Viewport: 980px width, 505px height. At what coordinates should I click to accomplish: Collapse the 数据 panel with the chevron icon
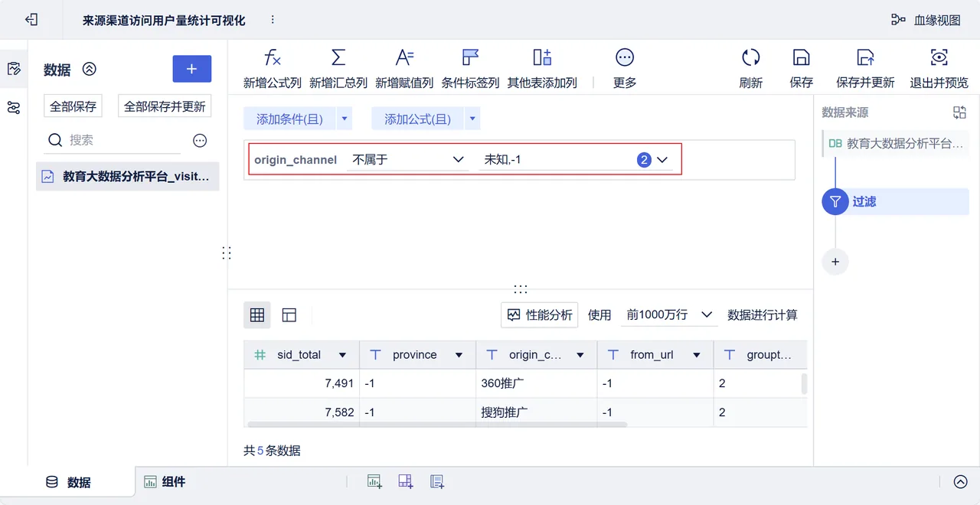(x=90, y=69)
